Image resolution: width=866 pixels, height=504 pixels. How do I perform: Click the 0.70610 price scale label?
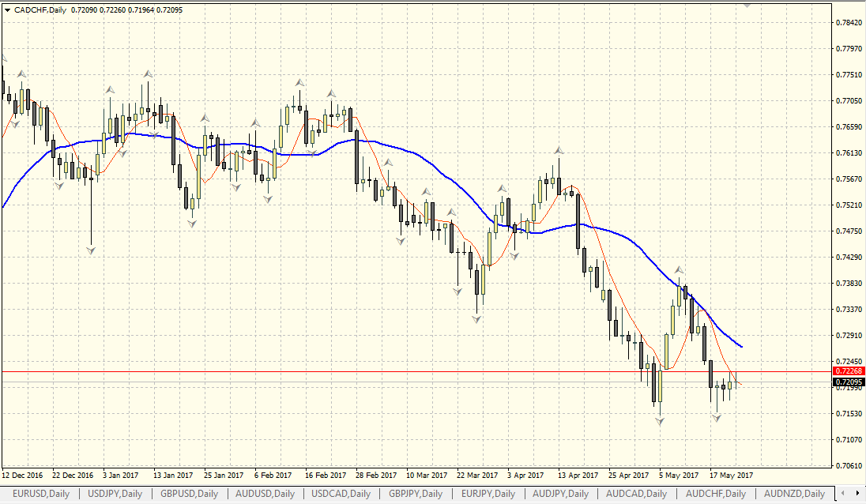tap(849, 465)
